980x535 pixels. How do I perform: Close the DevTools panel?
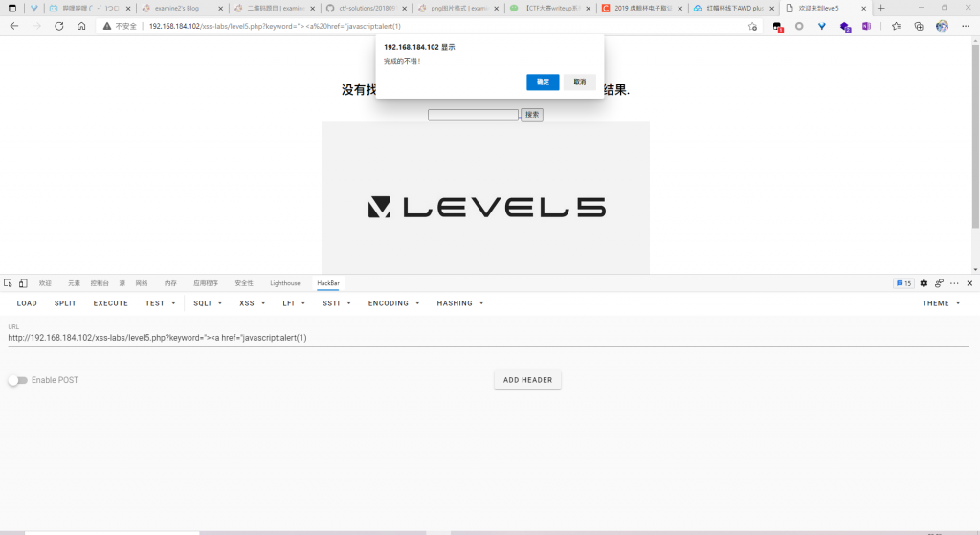[x=970, y=283]
